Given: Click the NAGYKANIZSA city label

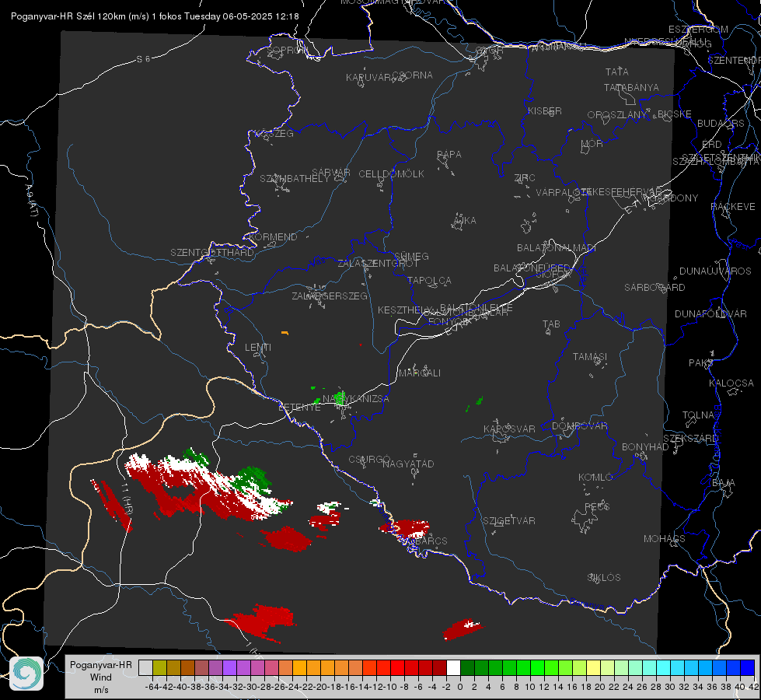Looking at the screenshot, I should 356,399.
